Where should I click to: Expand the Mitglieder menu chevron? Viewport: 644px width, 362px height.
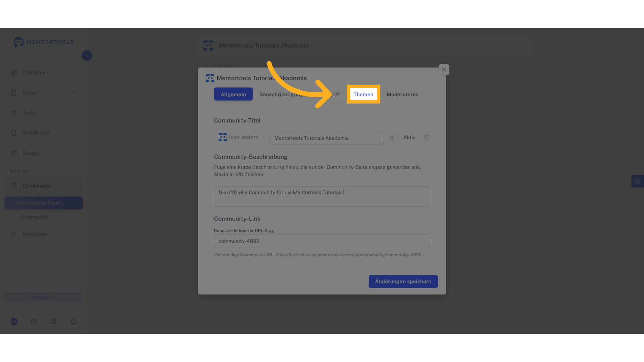[74, 234]
